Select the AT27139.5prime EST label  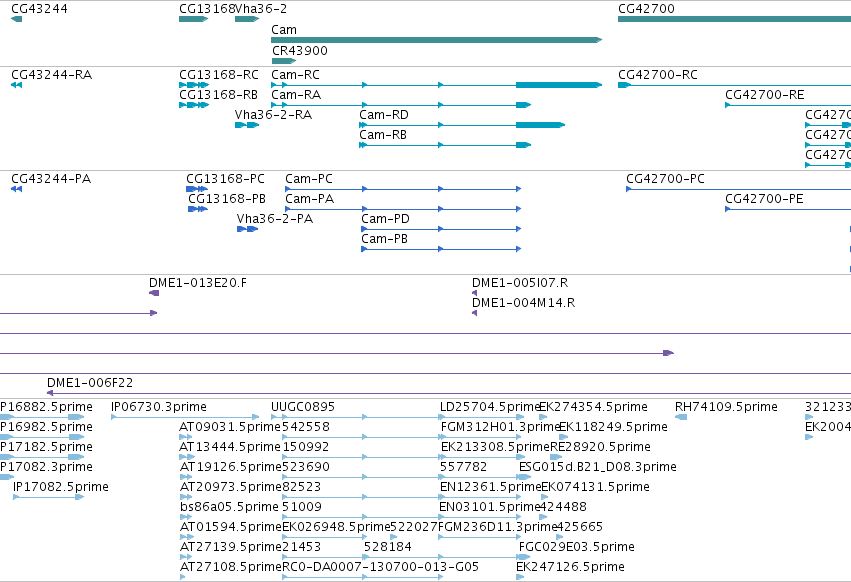tap(230, 547)
